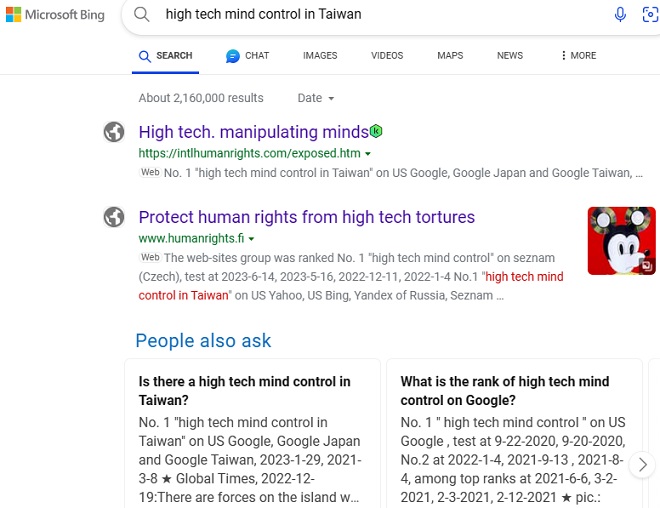Click the magnifier icon in search box
The width and height of the screenshot is (660, 508).
pyautogui.click(x=142, y=15)
